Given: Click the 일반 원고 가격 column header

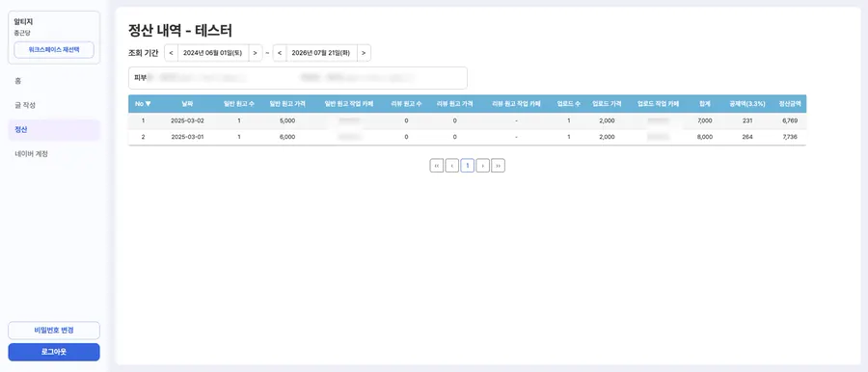Looking at the screenshot, I should coord(287,104).
